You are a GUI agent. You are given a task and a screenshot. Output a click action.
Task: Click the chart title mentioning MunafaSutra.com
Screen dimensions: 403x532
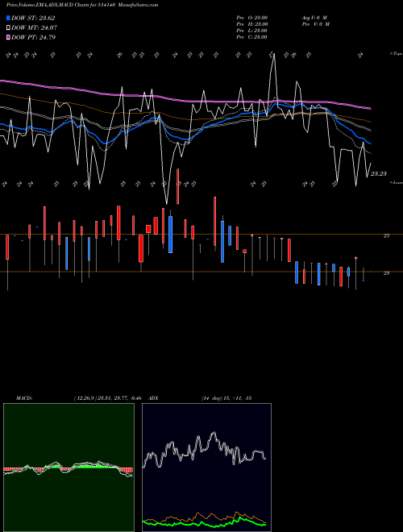click(82, 5)
